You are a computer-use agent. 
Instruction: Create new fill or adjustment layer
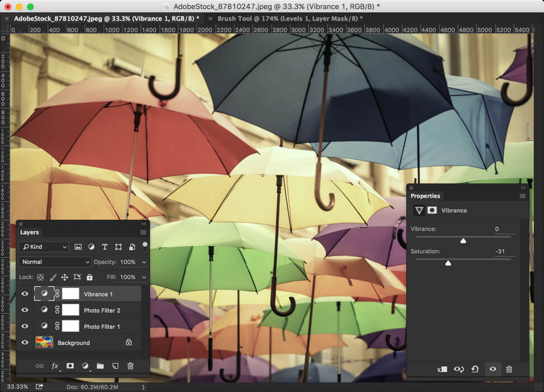click(85, 366)
